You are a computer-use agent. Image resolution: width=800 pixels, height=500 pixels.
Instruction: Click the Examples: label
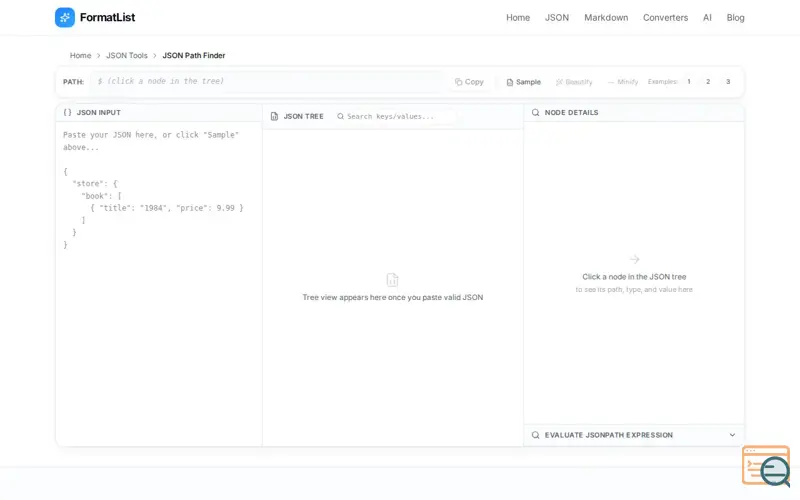pyautogui.click(x=662, y=82)
